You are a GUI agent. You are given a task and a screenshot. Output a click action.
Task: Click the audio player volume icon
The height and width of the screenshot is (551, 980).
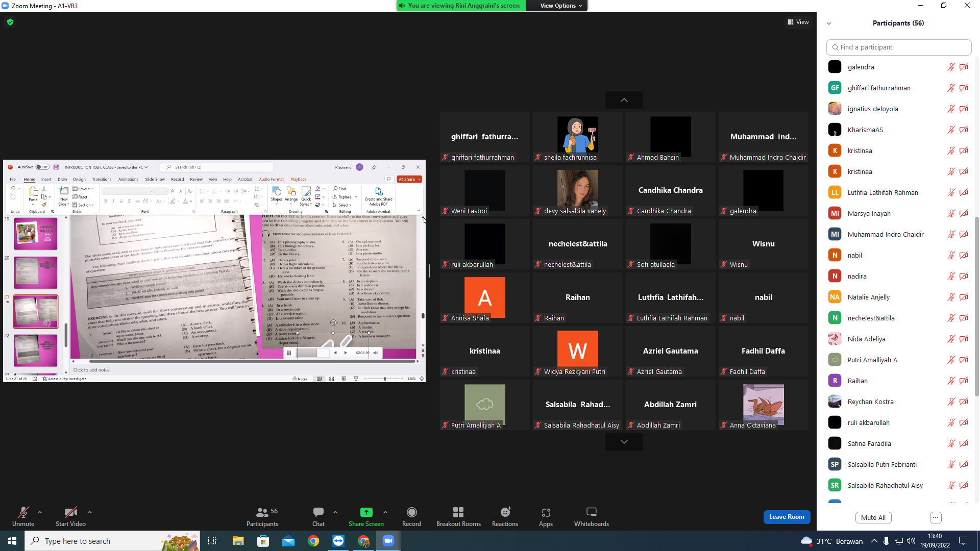click(376, 353)
